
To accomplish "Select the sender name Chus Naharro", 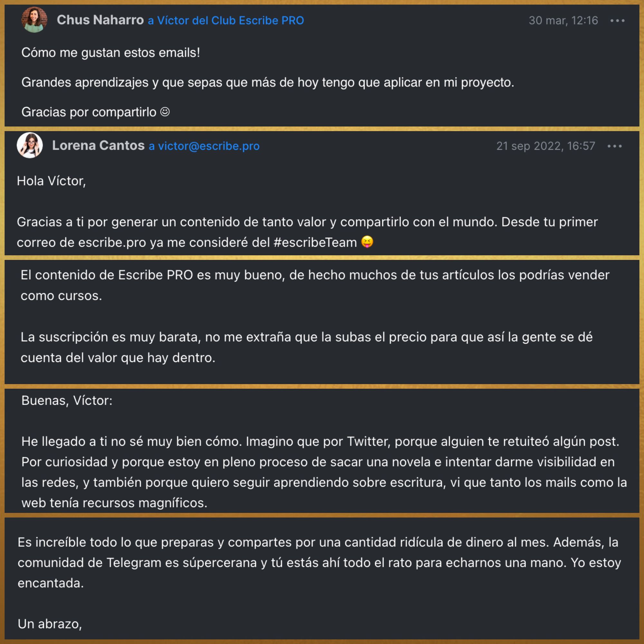I will (100, 20).
